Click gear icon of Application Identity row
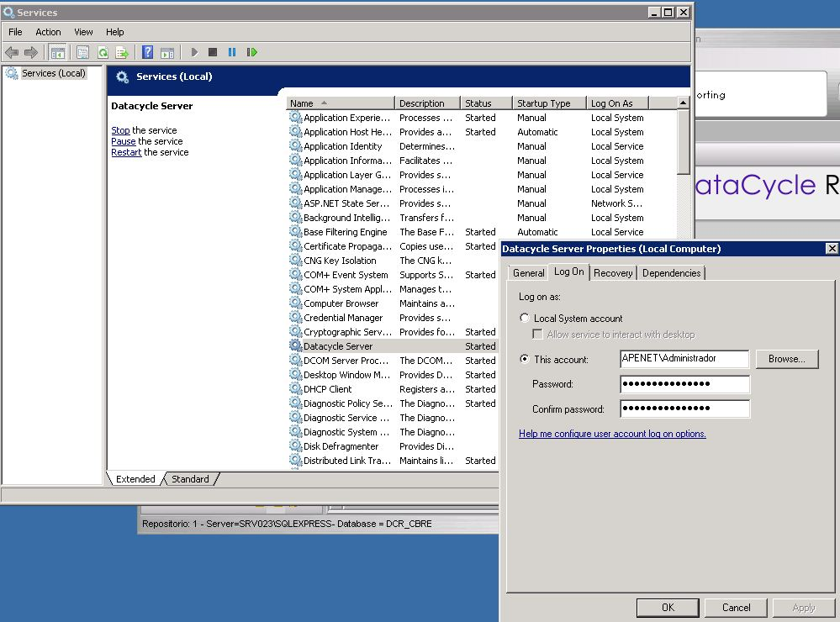The image size is (840, 622). [x=295, y=145]
